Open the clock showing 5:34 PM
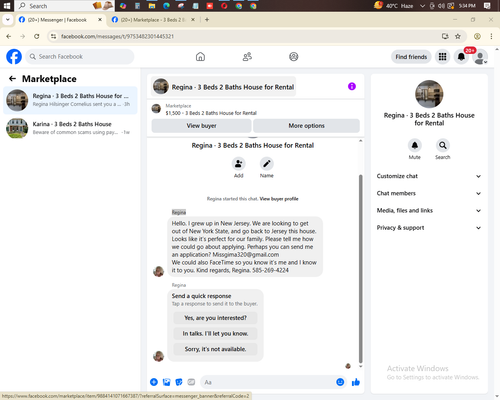 [x=467, y=6]
